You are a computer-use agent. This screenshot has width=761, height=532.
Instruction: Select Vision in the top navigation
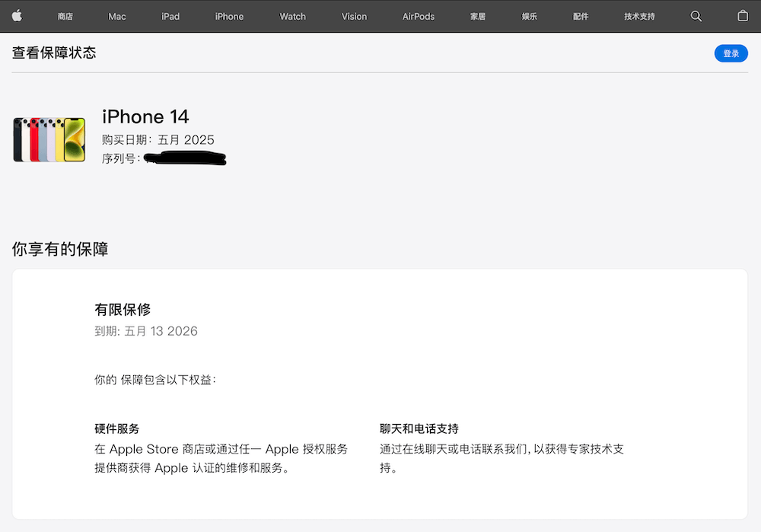355,17
